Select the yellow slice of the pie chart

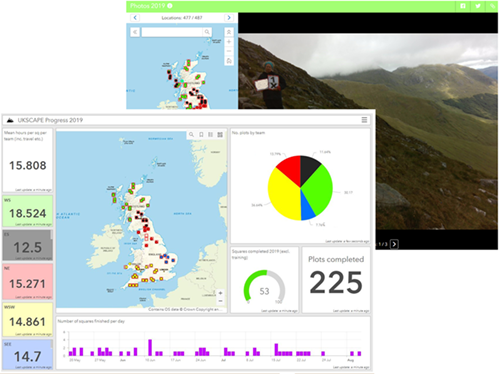[283, 197]
